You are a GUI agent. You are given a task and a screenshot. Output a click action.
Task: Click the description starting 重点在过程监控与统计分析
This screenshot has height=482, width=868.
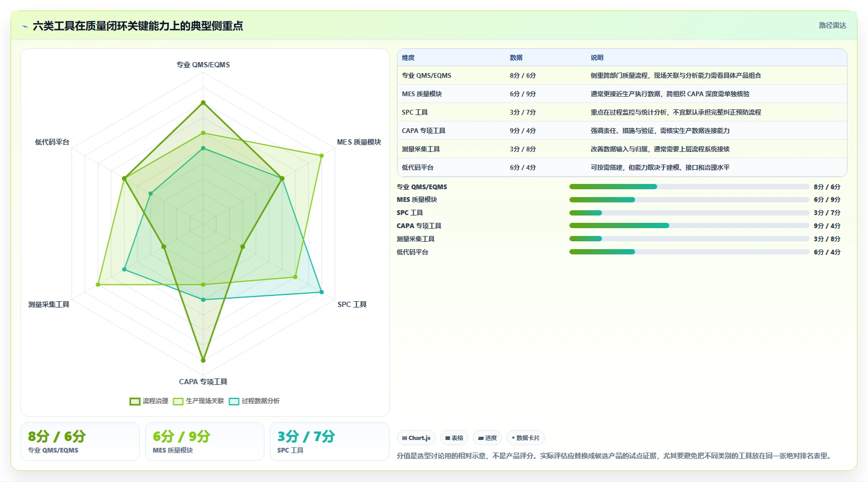click(676, 112)
